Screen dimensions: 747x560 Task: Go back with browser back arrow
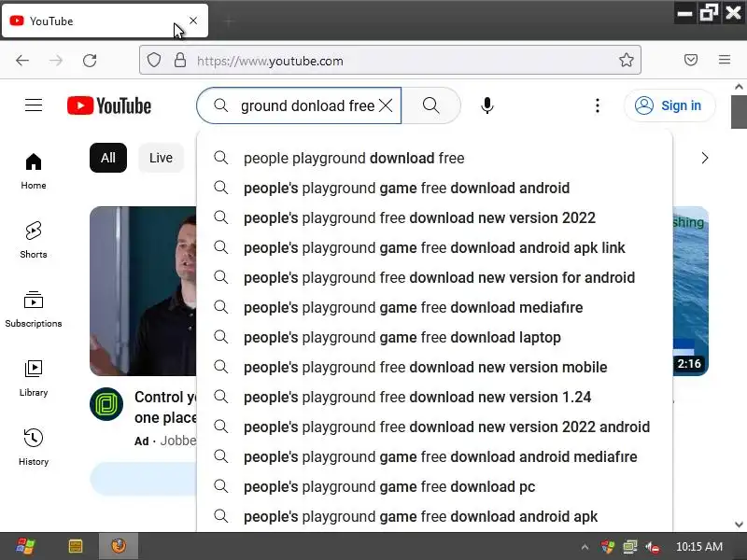pyautogui.click(x=22, y=61)
